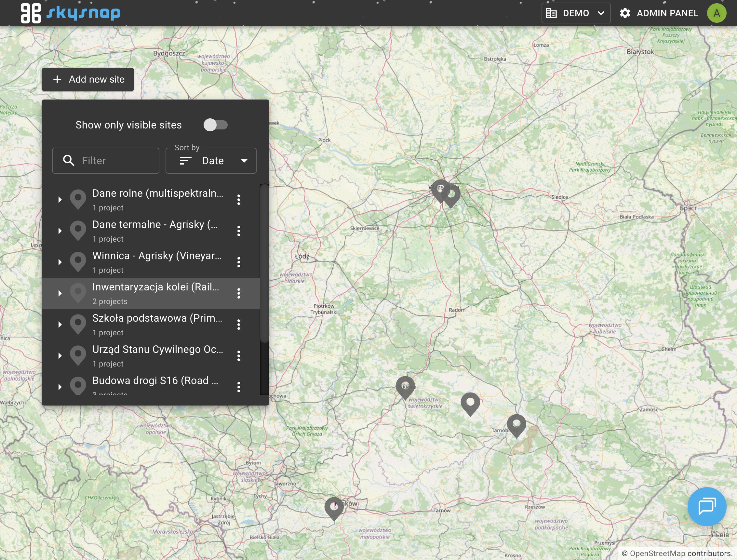Click the Add new site button
The image size is (737, 560).
pyautogui.click(x=88, y=79)
